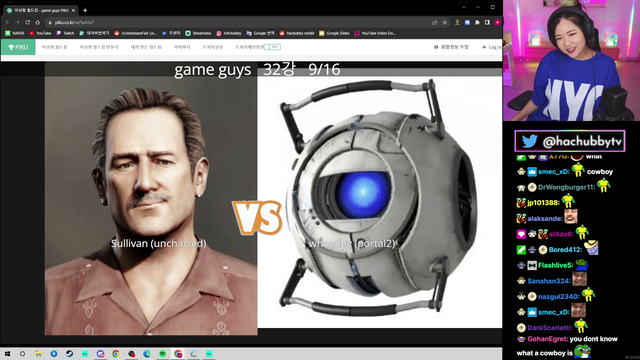Click the share page icon in address bar
This screenshot has width=640, height=360.
click(435, 22)
